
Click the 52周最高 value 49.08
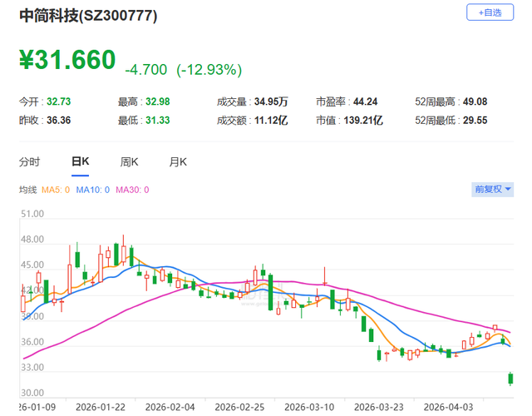pyautogui.click(x=475, y=102)
